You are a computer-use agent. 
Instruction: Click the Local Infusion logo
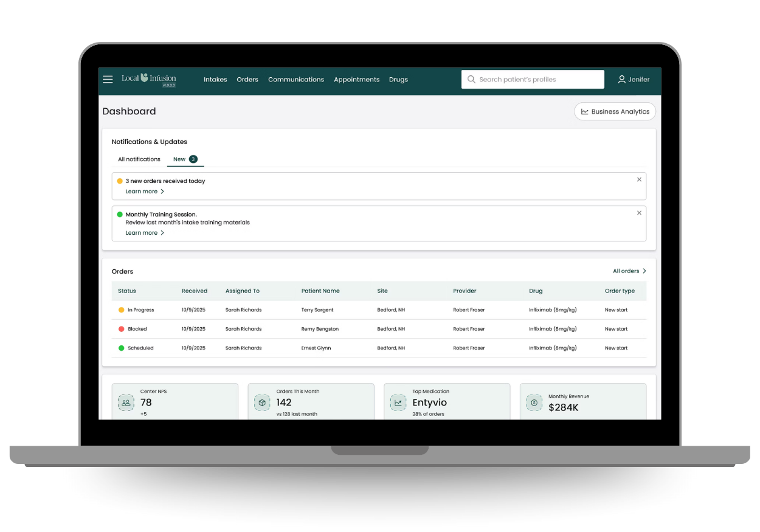click(x=148, y=79)
